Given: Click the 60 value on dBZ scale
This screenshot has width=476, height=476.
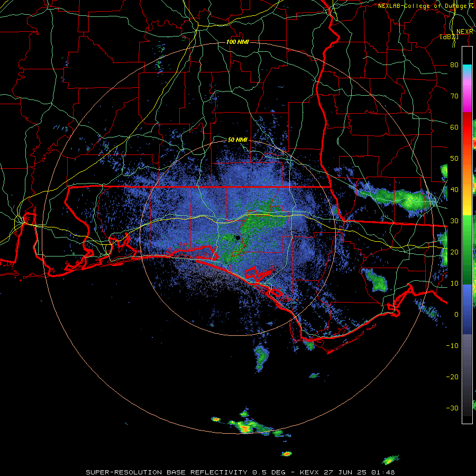Looking at the screenshot, I should point(454,127).
